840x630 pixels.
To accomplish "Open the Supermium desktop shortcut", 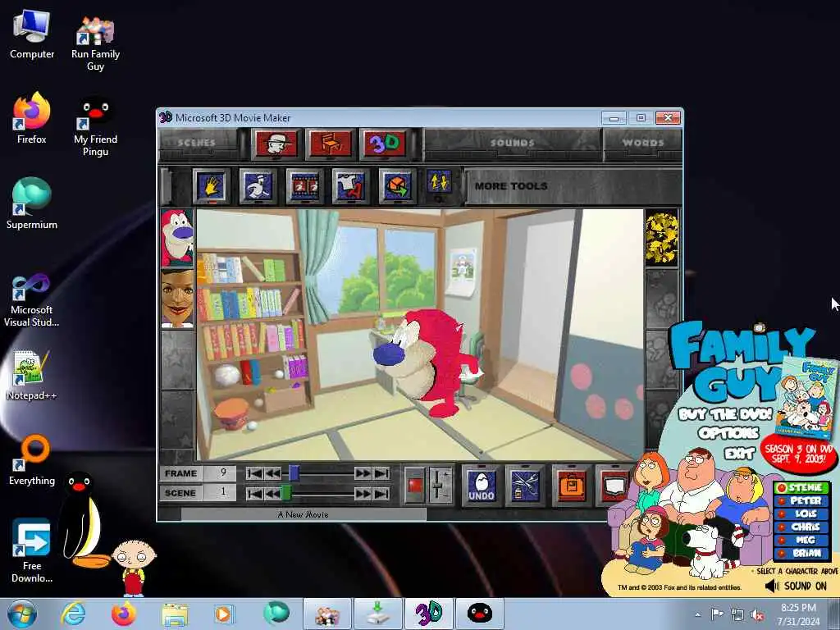I will point(32,203).
